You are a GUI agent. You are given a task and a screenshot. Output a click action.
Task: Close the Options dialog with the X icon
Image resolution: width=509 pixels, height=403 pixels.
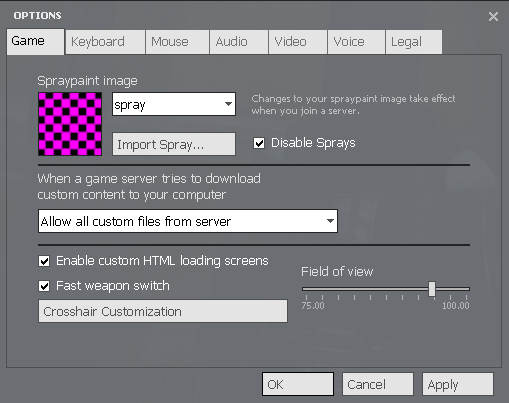click(493, 16)
